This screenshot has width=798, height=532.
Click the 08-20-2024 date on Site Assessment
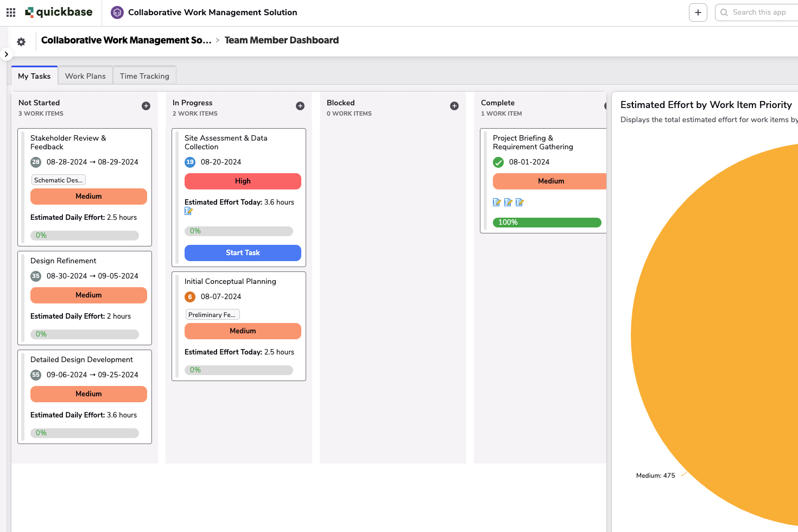[x=221, y=162]
